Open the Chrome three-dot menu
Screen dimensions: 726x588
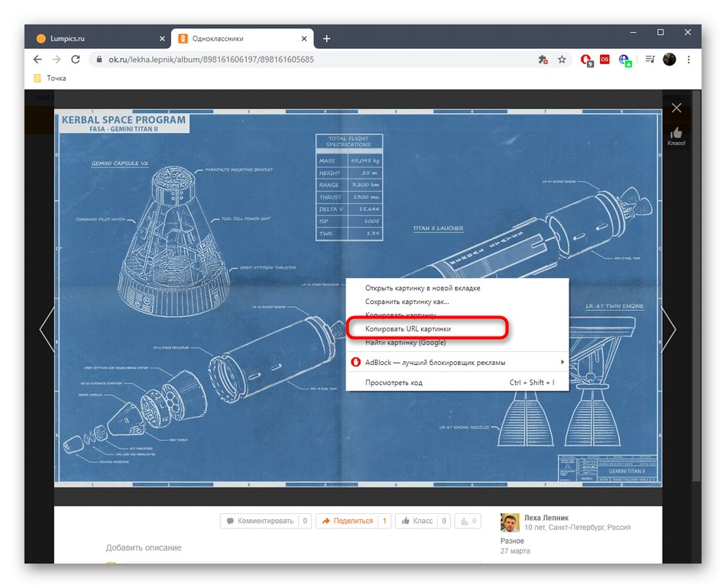pos(689,60)
